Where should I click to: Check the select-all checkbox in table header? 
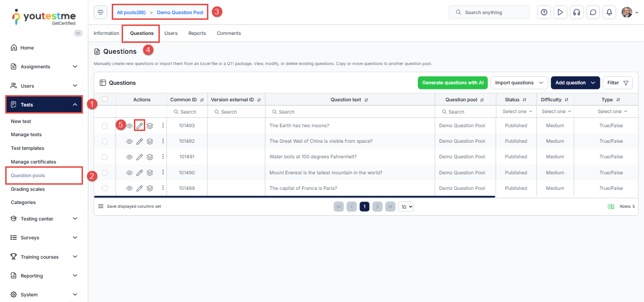click(105, 99)
